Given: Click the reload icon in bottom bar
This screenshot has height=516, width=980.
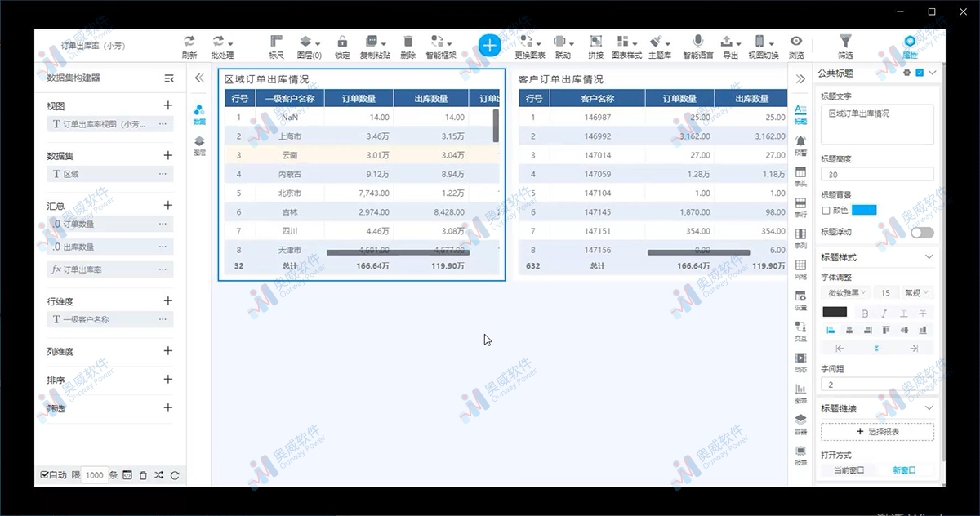Looking at the screenshot, I should [174, 475].
